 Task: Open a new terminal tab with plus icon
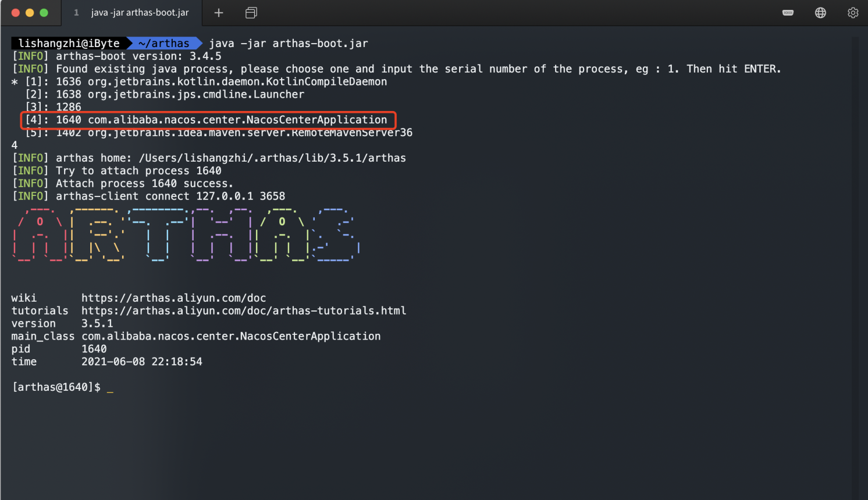219,13
